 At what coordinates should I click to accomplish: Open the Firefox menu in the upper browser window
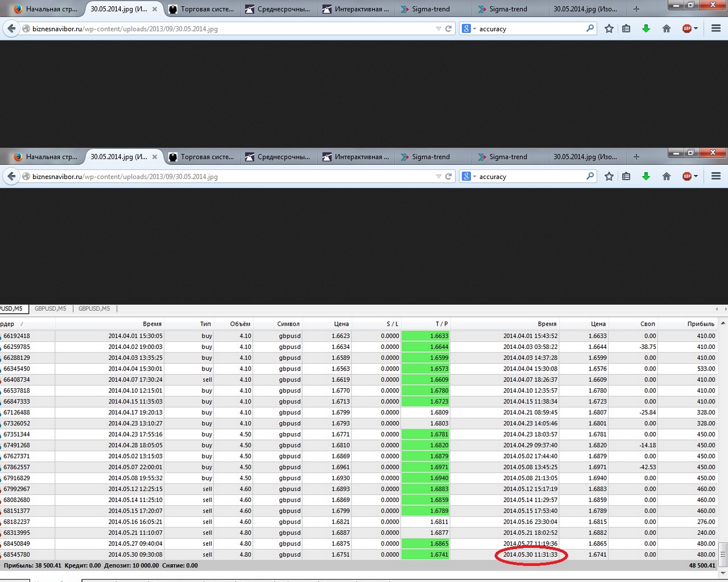716,28
